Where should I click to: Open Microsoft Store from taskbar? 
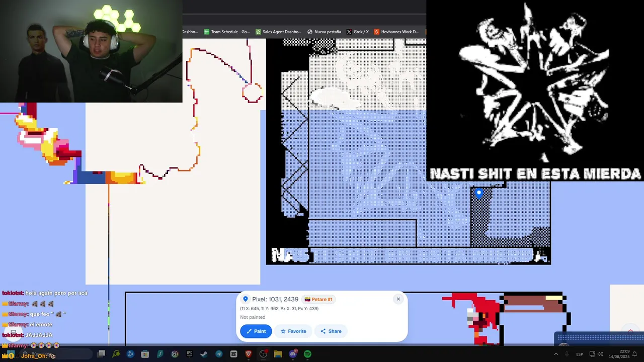(x=145, y=354)
